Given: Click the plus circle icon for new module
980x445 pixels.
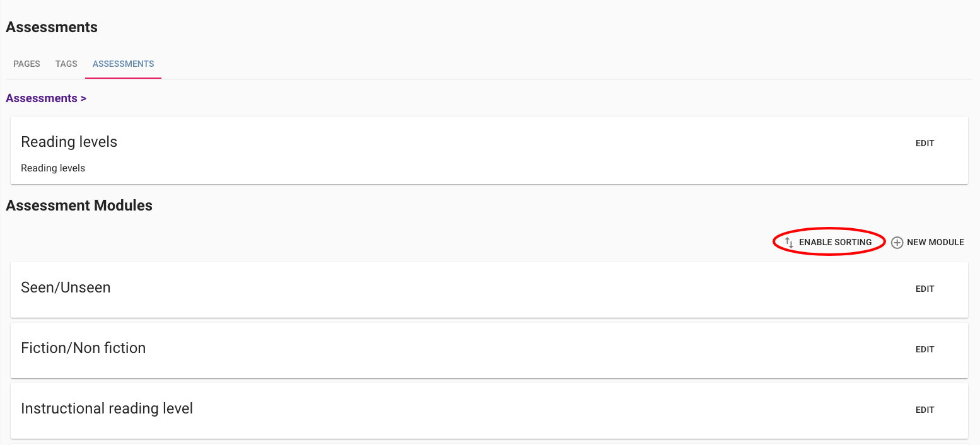Looking at the screenshot, I should click(897, 243).
